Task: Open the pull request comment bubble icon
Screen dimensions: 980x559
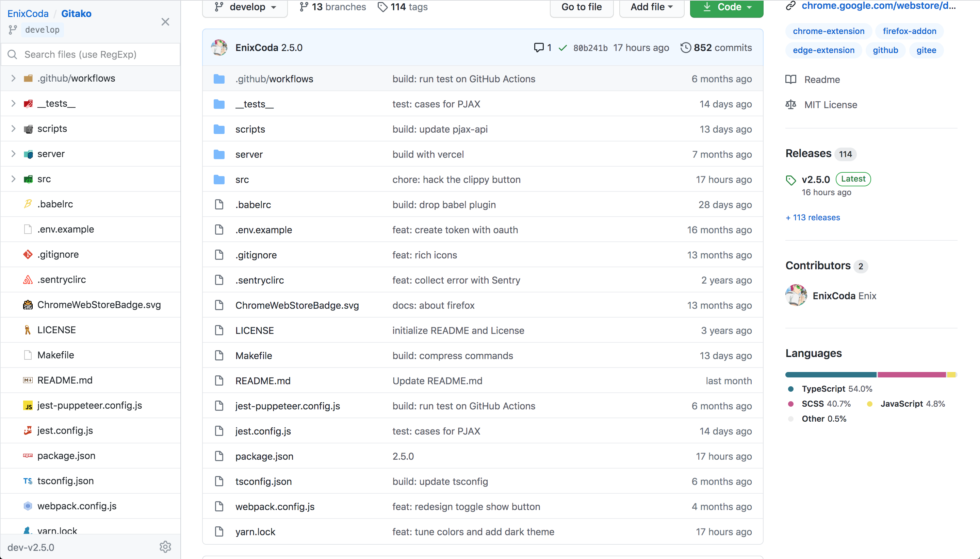Action: tap(539, 47)
